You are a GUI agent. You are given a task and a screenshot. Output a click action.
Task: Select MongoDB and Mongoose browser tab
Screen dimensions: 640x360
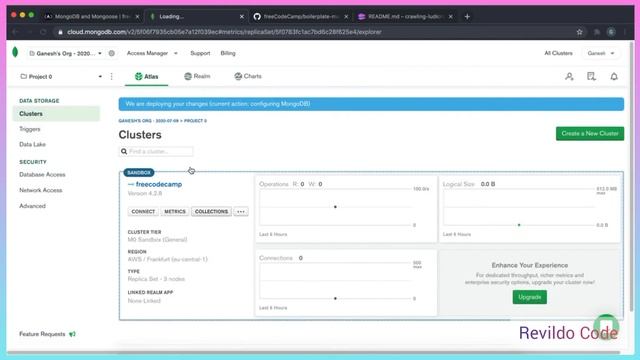92,16
